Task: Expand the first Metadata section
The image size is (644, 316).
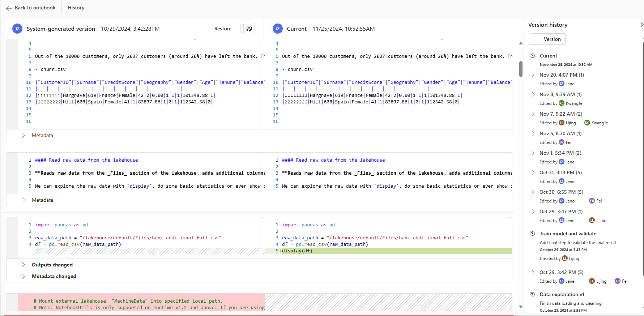Action: (24, 135)
